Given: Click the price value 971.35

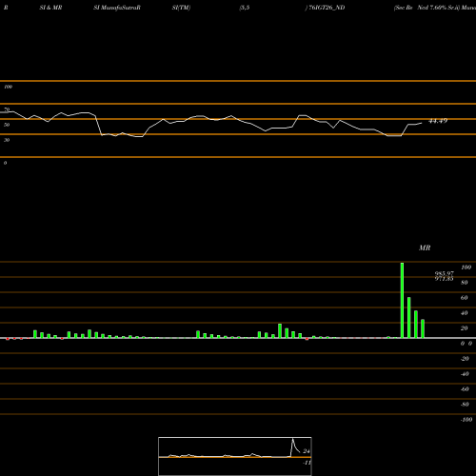Looking at the screenshot, I should [445, 279].
